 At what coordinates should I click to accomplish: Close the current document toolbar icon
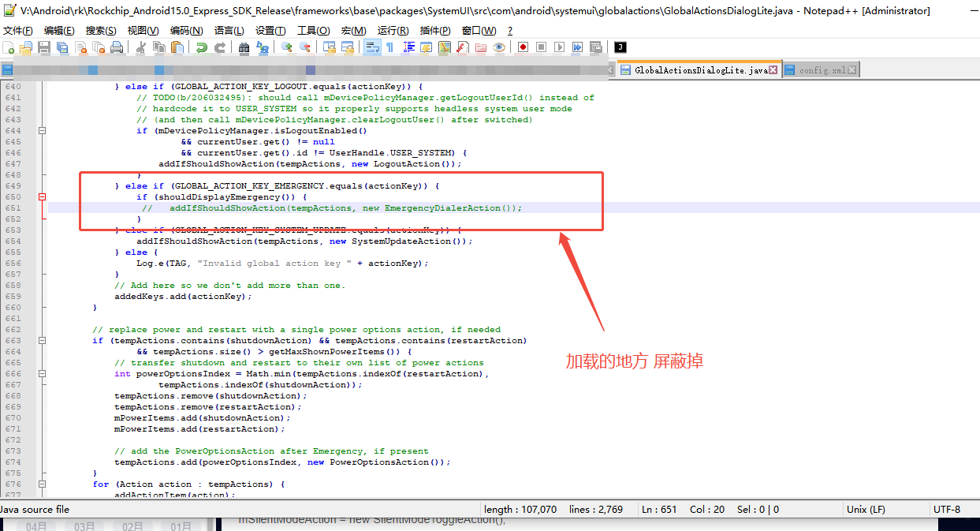pyautogui.click(x=80, y=47)
